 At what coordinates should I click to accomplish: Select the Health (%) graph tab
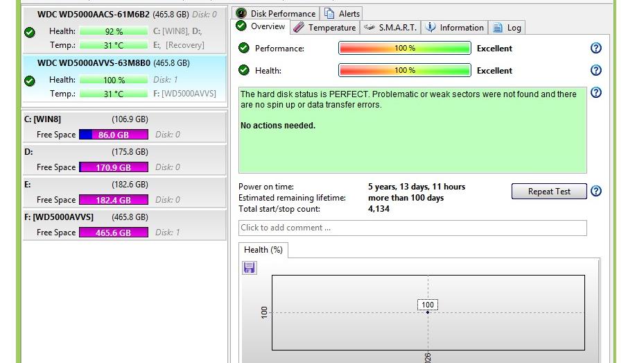[x=263, y=250]
